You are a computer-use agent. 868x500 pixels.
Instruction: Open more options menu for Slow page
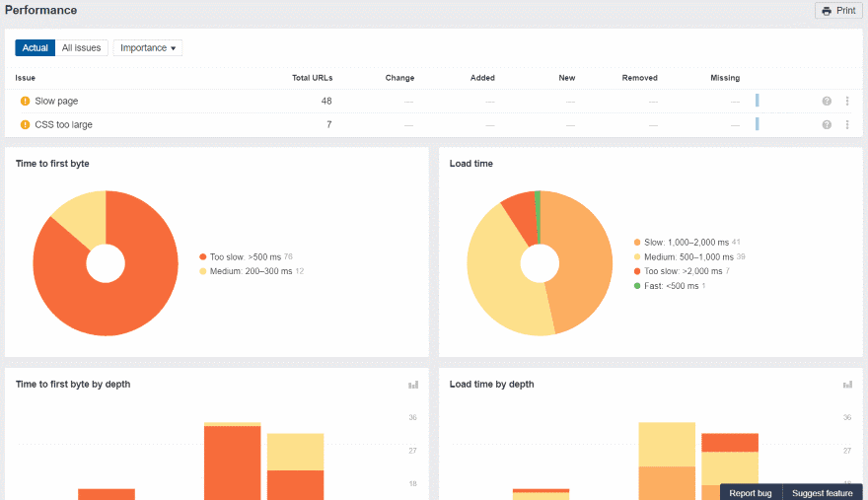pyautogui.click(x=846, y=102)
